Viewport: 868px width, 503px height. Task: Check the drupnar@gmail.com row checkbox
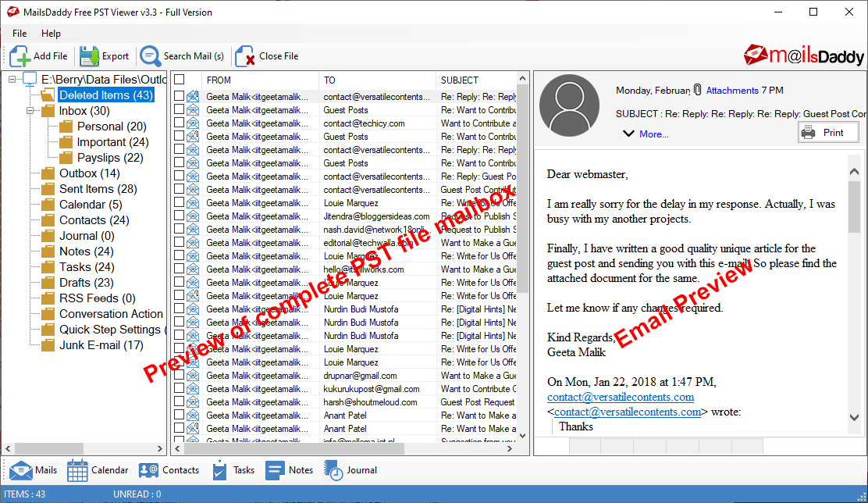coord(179,375)
